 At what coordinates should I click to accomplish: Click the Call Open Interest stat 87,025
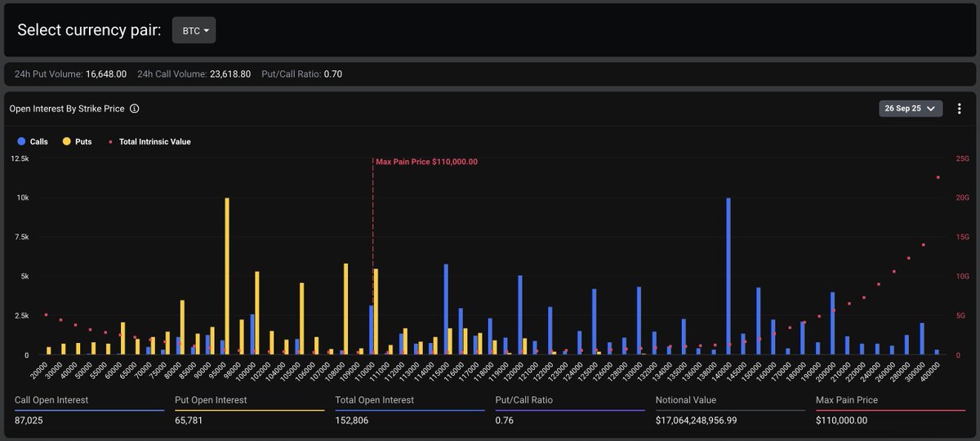(x=31, y=420)
